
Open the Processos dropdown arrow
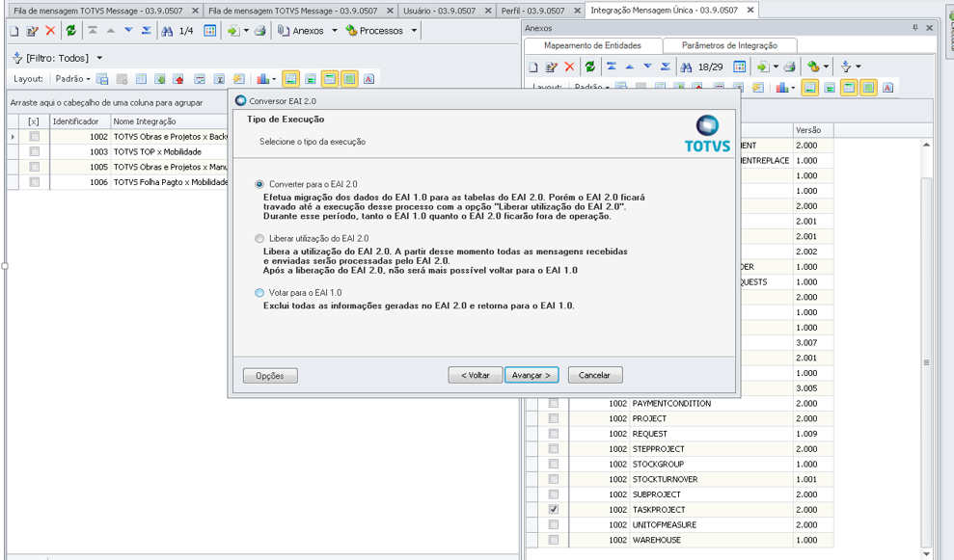(414, 31)
